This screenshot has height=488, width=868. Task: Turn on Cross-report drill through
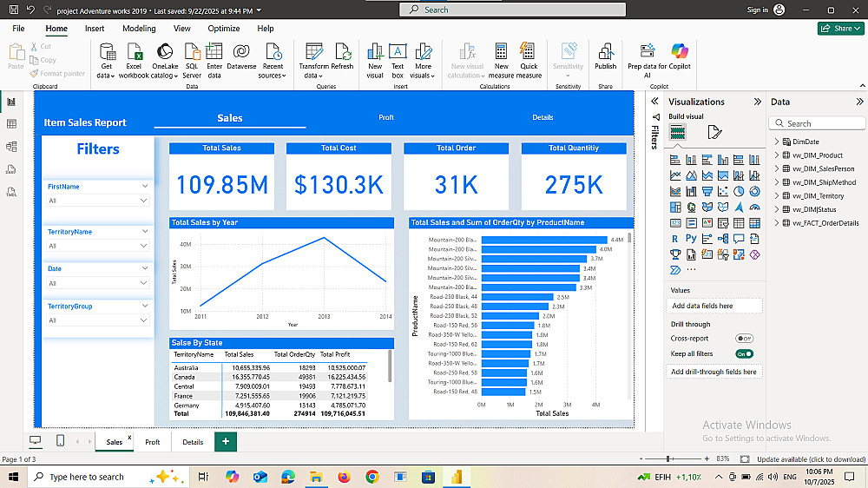(744, 338)
